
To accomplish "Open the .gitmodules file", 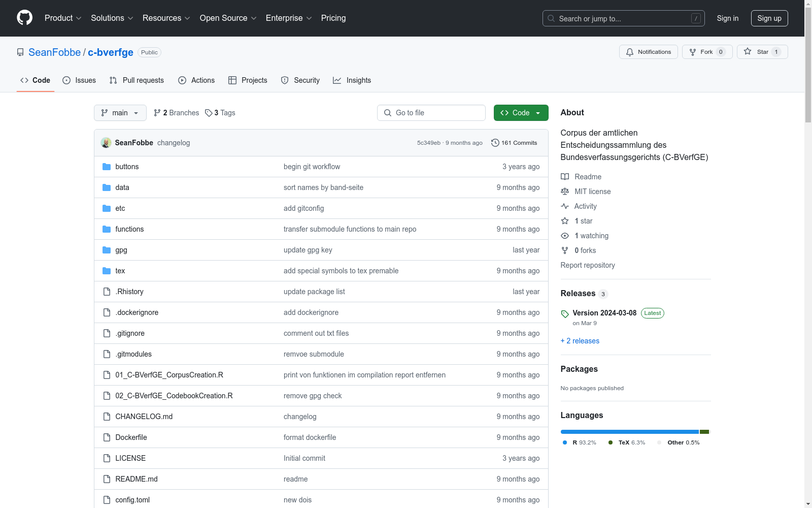I will [133, 354].
